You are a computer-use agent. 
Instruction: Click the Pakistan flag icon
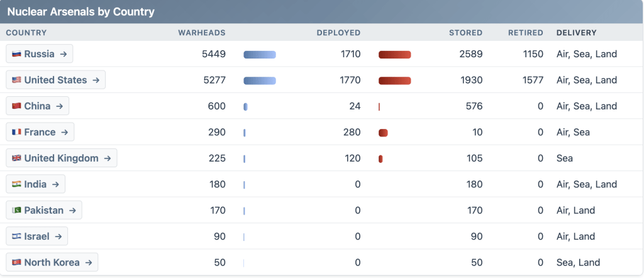click(16, 211)
